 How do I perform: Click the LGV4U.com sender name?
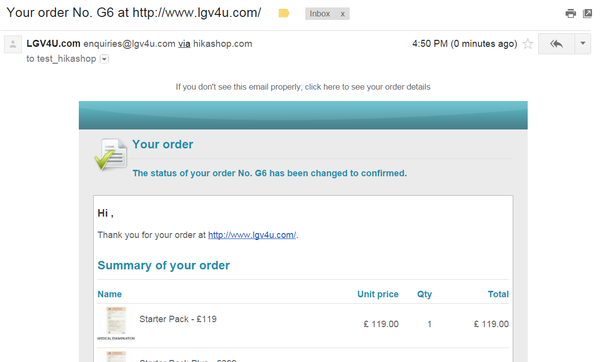(x=53, y=44)
